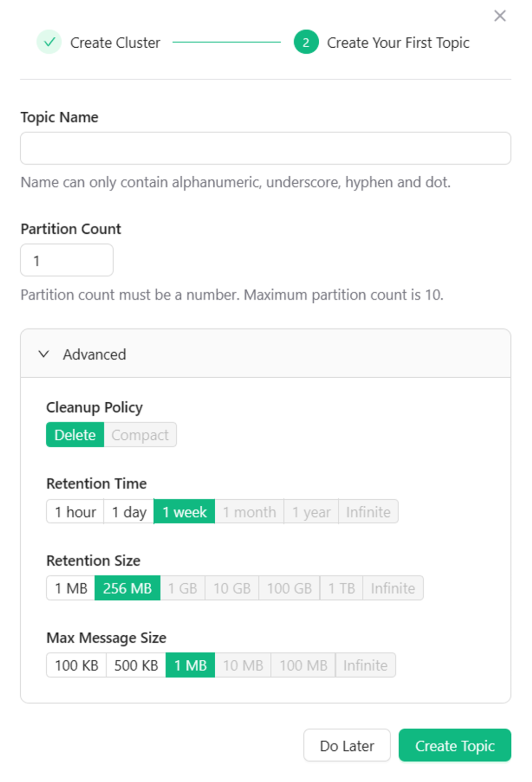Collapse the Advanced section chevron
The height and width of the screenshot is (782, 532).
tap(44, 354)
